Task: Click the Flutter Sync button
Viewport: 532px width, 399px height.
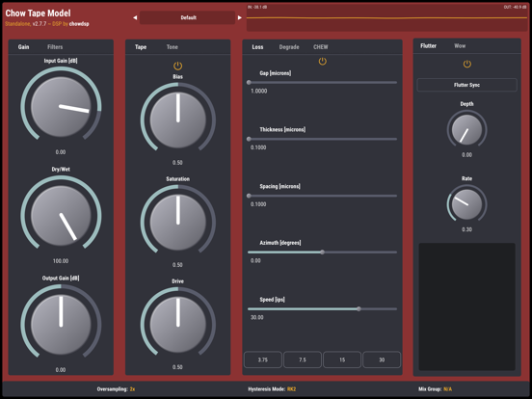Action: coord(466,85)
